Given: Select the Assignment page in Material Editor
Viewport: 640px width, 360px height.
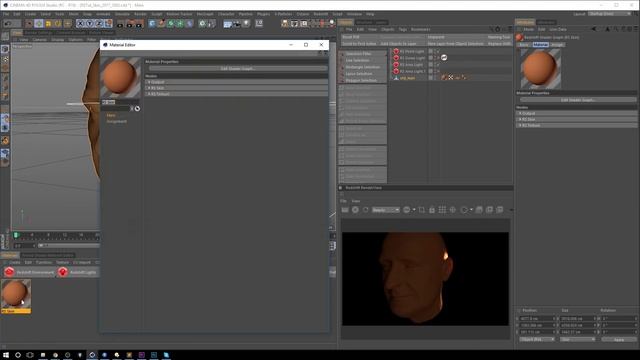Looking at the screenshot, I should pos(117,121).
